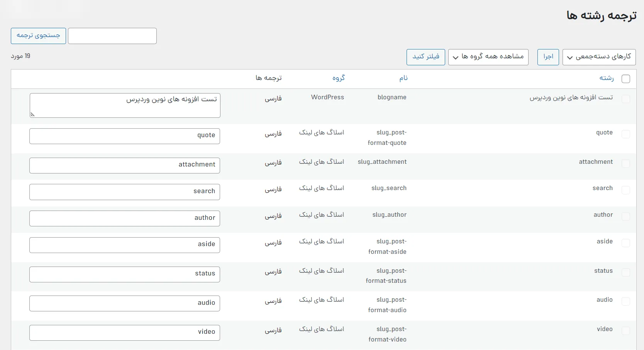
Task: Check the author row checkbox
Action: [x=626, y=216]
